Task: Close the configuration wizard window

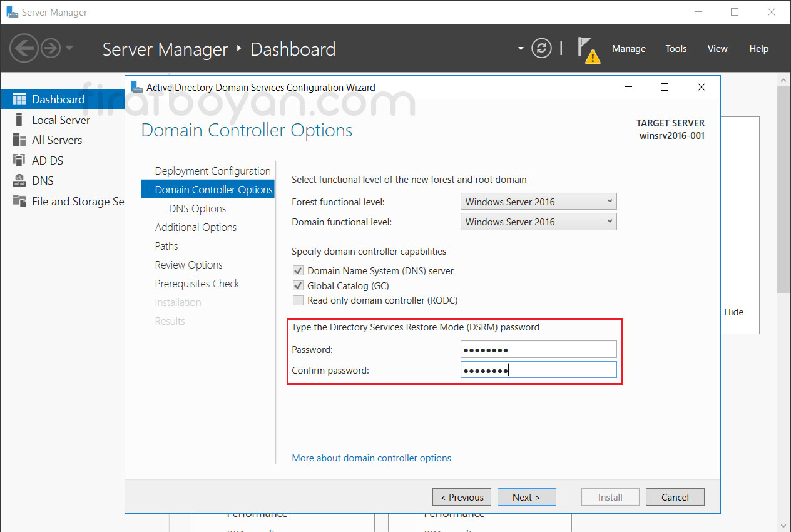Action: point(702,87)
